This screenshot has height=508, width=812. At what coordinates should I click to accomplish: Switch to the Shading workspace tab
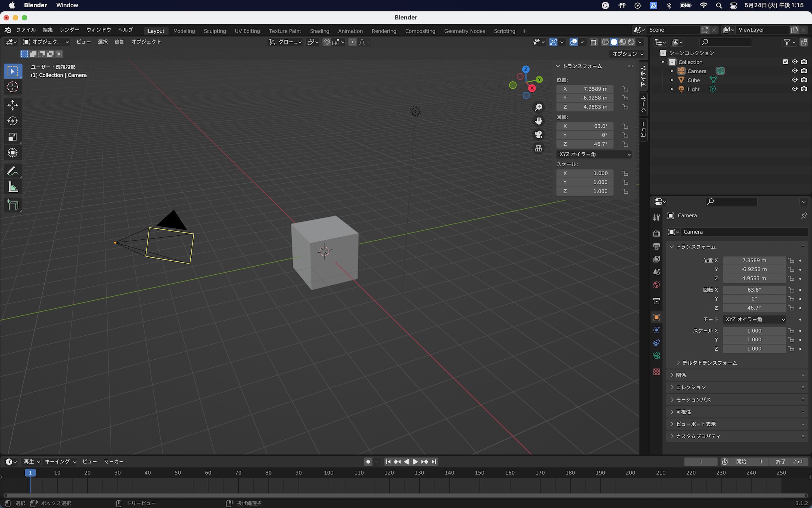319,31
